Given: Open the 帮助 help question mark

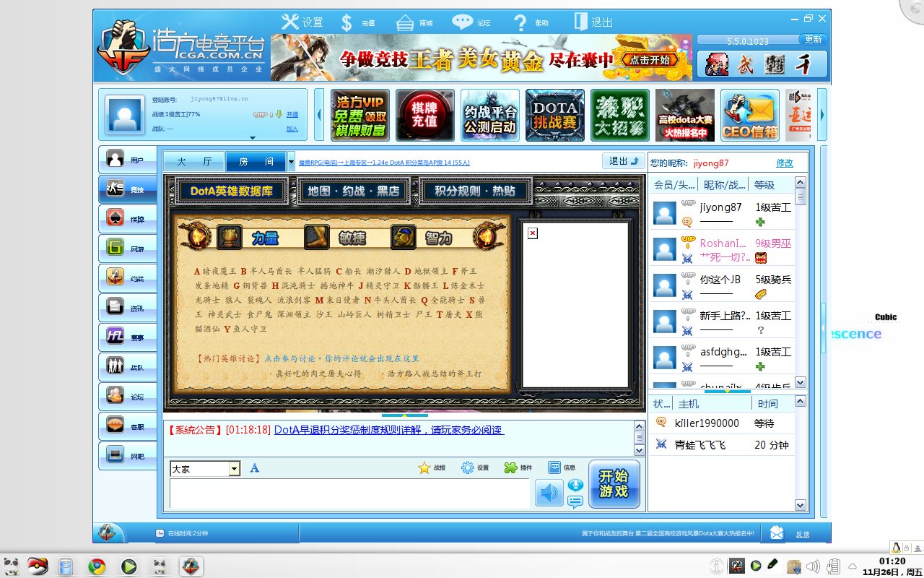Looking at the screenshot, I should click(531, 22).
